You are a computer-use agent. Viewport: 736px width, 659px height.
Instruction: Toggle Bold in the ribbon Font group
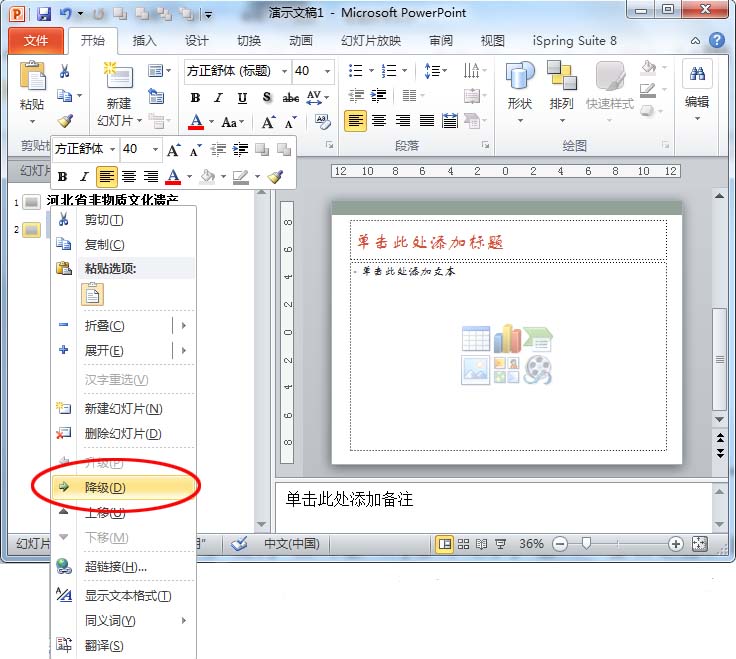pyautogui.click(x=195, y=98)
